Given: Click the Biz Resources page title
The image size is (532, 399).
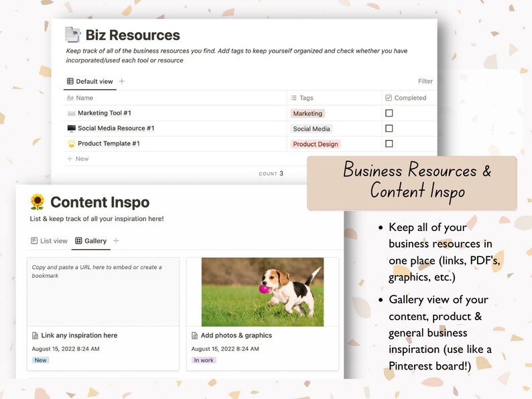Looking at the screenshot, I should pos(133,35).
